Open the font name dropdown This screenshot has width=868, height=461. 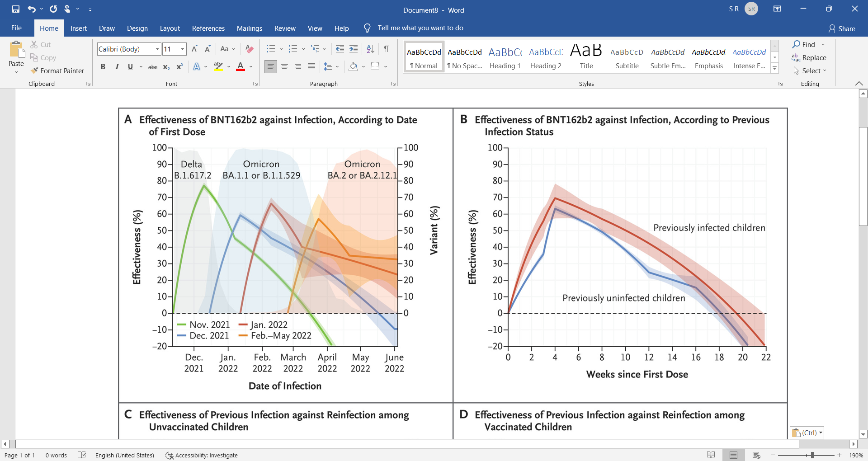157,49
